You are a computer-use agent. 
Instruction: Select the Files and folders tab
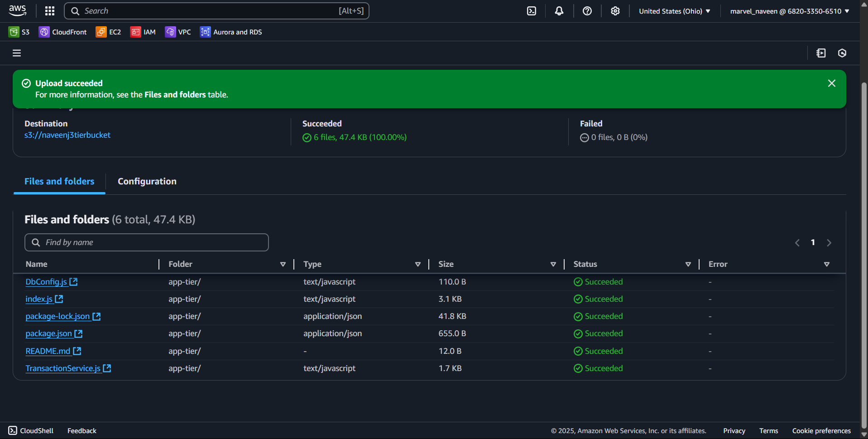coord(59,182)
